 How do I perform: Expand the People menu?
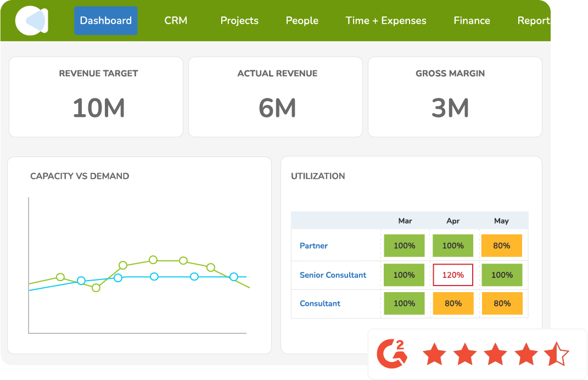pos(301,20)
